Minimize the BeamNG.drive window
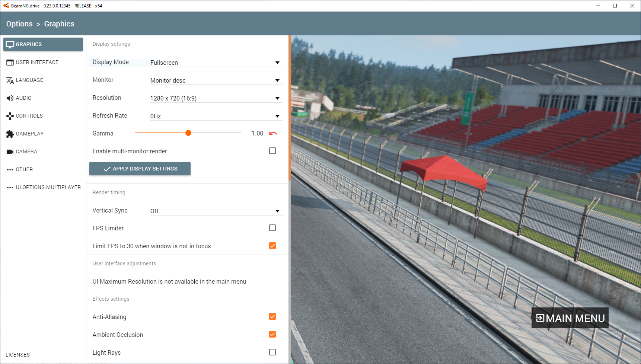The image size is (641, 364). tap(598, 6)
